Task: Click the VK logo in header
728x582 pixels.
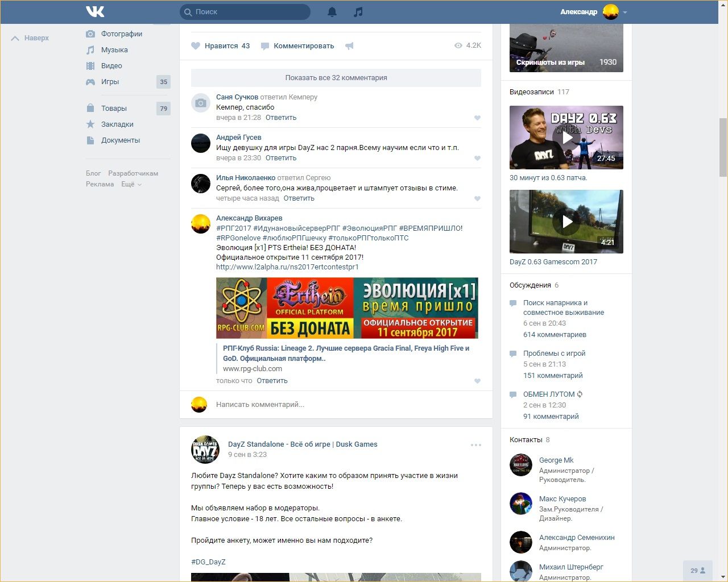Action: click(95, 11)
